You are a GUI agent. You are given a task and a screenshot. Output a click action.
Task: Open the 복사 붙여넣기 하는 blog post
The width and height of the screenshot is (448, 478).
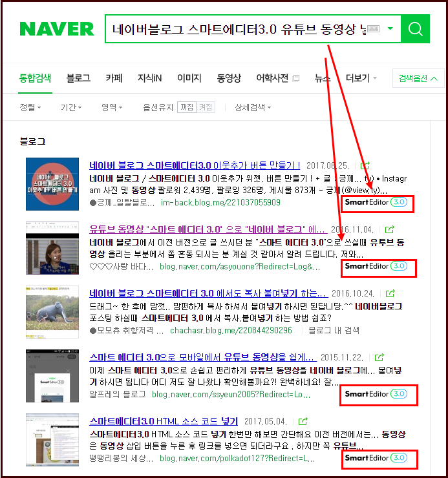[208, 293]
